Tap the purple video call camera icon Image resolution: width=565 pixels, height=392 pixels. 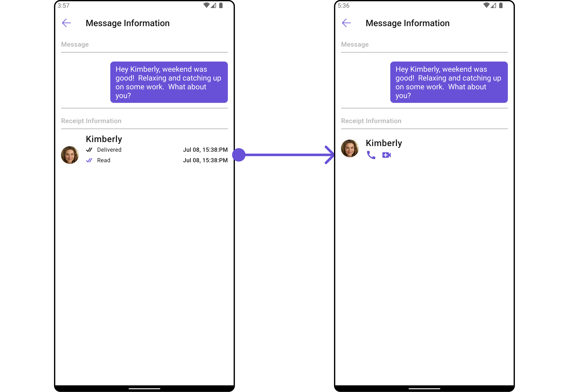point(386,155)
